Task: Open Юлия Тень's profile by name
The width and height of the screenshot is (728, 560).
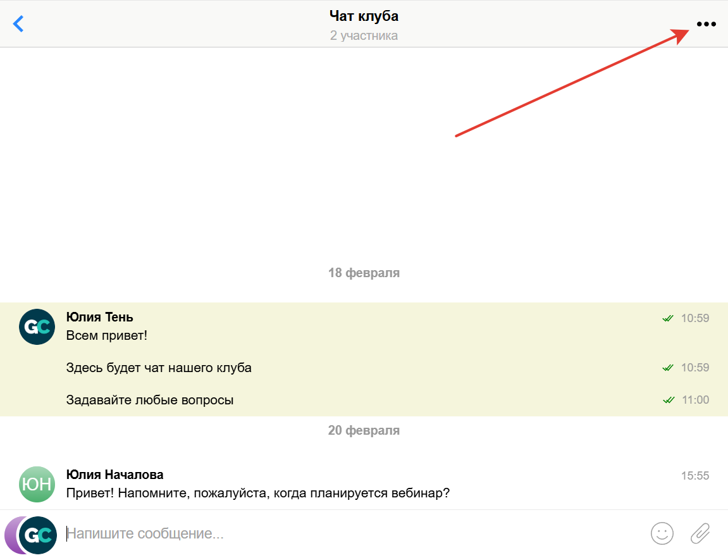Action: pos(99,317)
